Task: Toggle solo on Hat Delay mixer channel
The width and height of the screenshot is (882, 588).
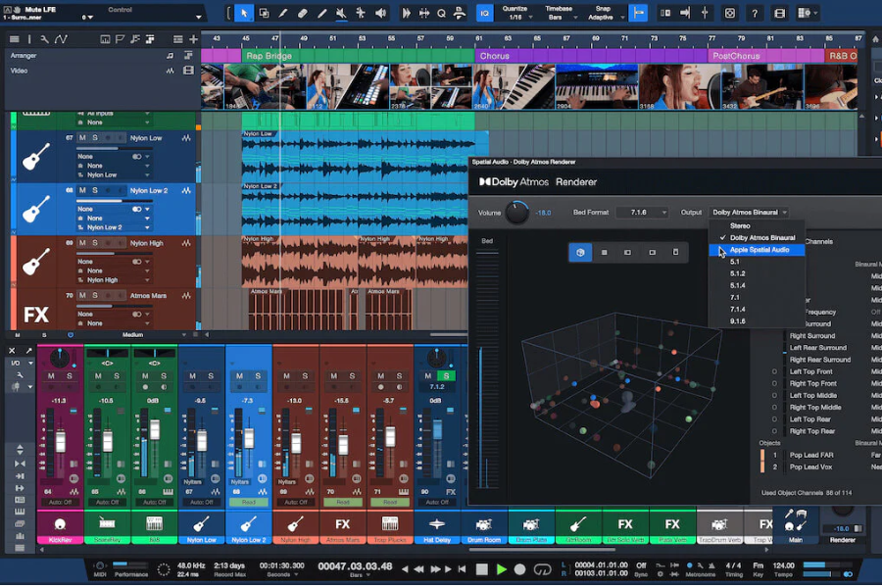Action: [x=446, y=376]
